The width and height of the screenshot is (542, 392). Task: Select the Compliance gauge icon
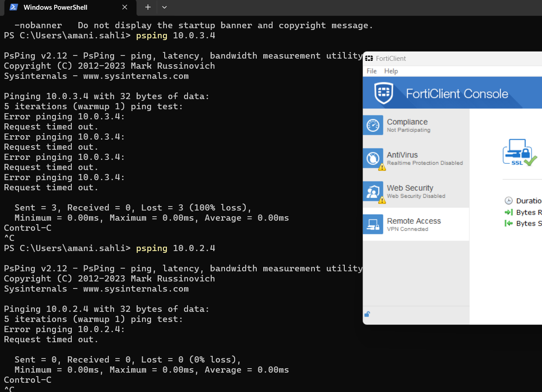click(373, 125)
